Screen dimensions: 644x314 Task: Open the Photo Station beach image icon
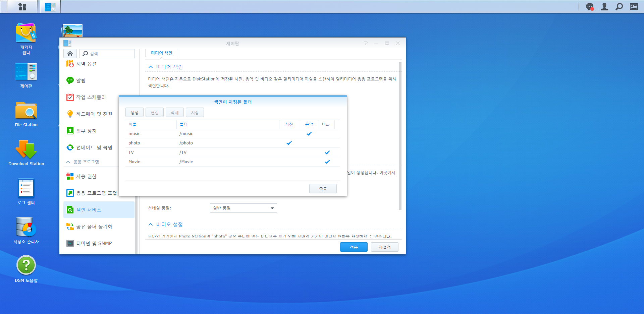(72, 30)
